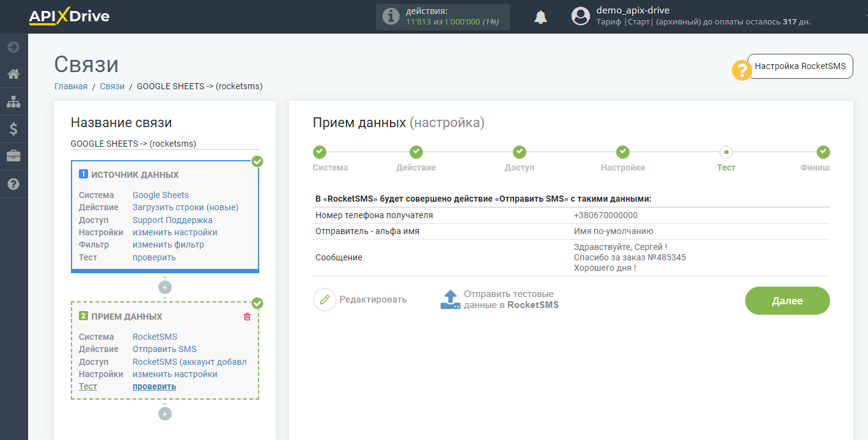Image resolution: width=868 pixels, height=440 pixels.
Task: Click изменить настройки in data receiver
Action: pyautogui.click(x=175, y=374)
